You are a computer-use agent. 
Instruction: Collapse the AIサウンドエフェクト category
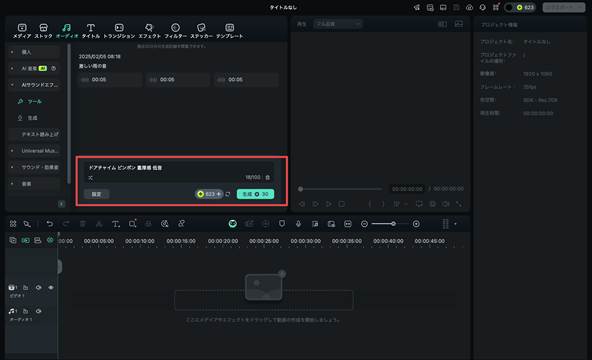34,85
